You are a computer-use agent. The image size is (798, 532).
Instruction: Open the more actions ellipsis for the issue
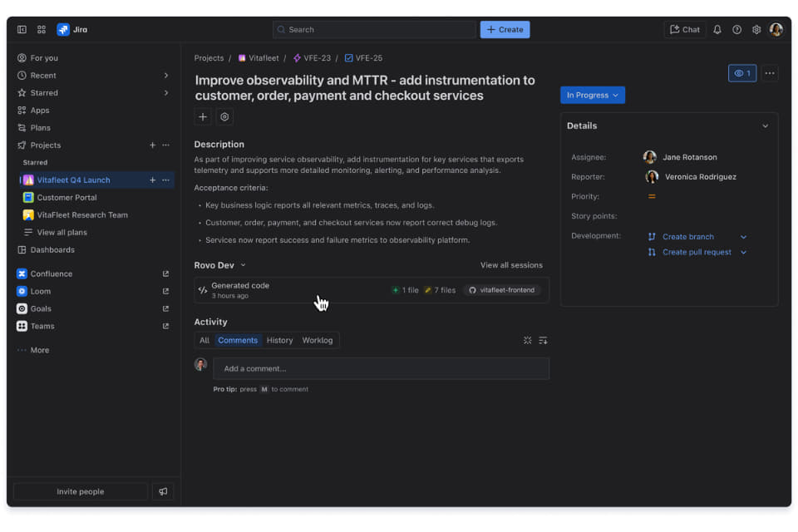(x=770, y=73)
